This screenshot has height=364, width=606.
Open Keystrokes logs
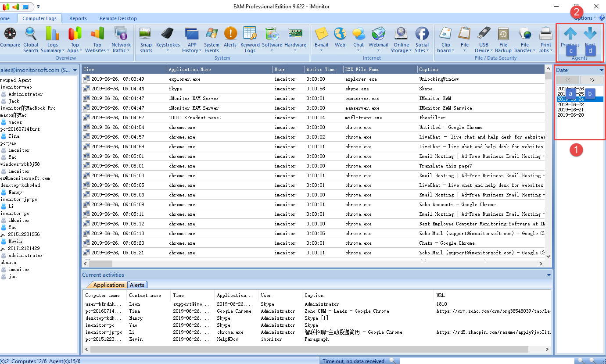[x=168, y=39]
